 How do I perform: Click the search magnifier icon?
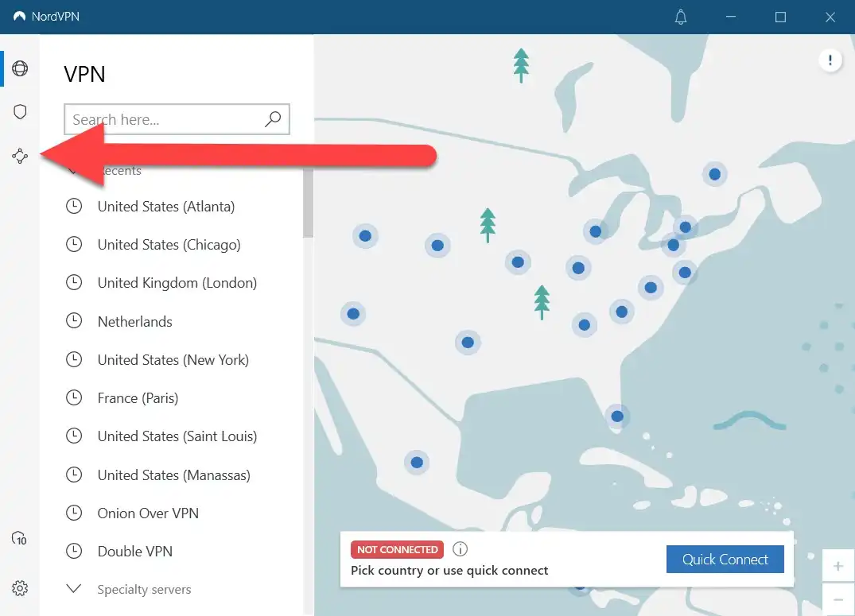point(273,118)
